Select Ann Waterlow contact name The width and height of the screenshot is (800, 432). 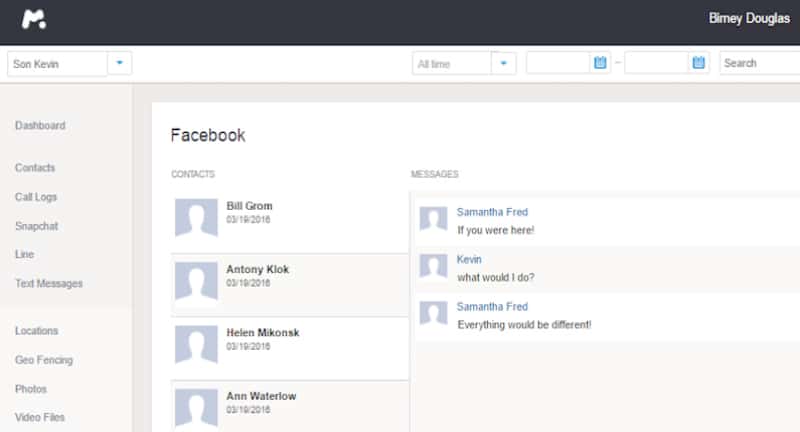[x=261, y=396]
